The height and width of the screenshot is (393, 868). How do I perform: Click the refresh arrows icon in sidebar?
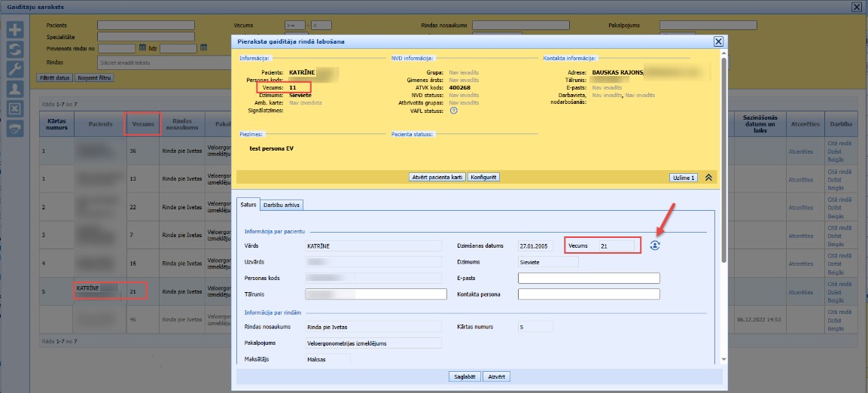tap(15, 49)
